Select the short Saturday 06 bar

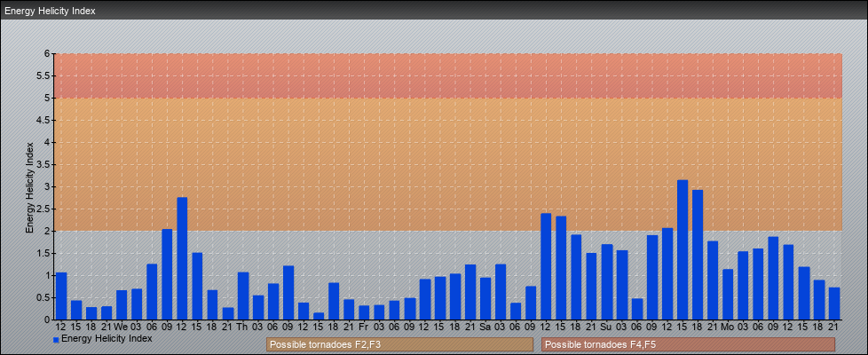tap(516, 312)
